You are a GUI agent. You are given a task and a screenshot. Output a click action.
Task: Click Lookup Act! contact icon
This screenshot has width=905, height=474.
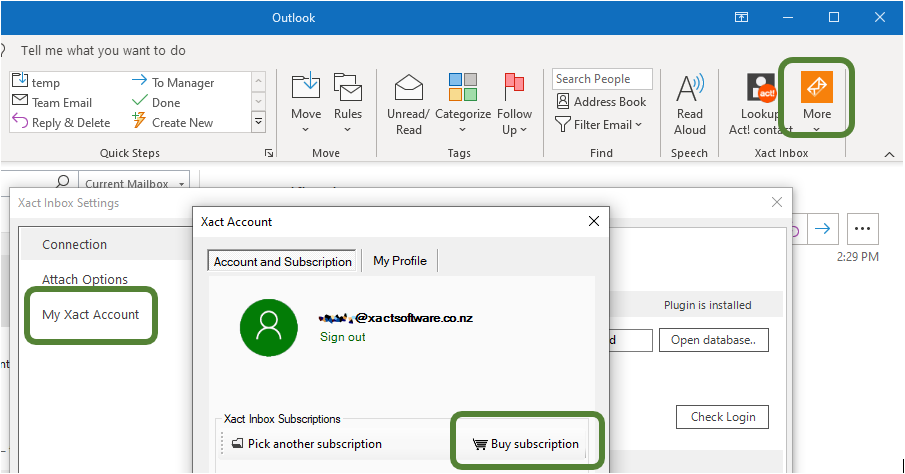[x=761, y=88]
